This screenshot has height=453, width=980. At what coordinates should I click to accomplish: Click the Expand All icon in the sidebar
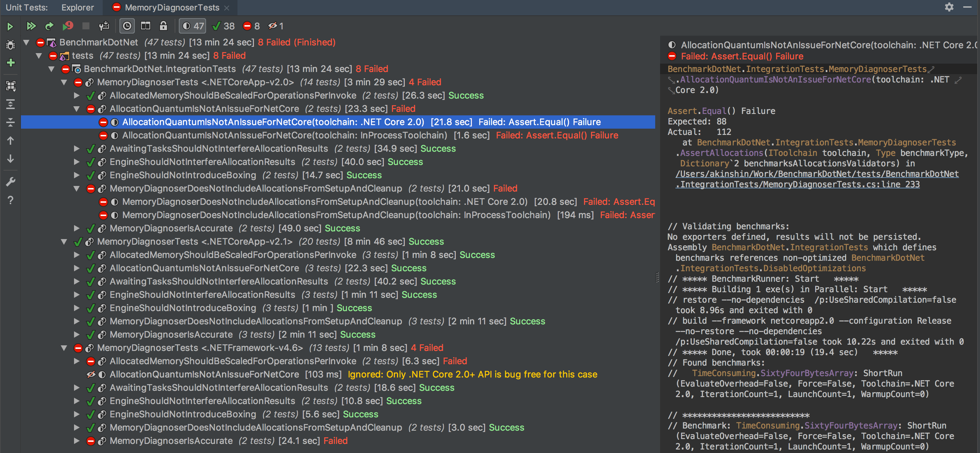click(x=10, y=104)
